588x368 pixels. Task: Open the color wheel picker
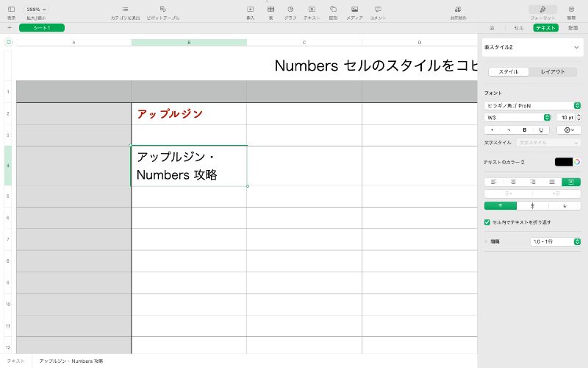pyautogui.click(x=577, y=162)
